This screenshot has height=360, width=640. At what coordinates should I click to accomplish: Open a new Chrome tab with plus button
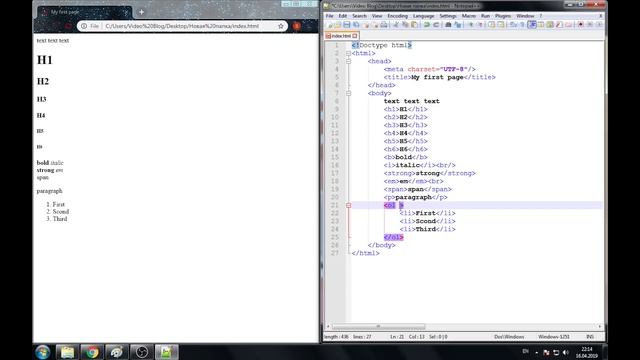[141, 12]
